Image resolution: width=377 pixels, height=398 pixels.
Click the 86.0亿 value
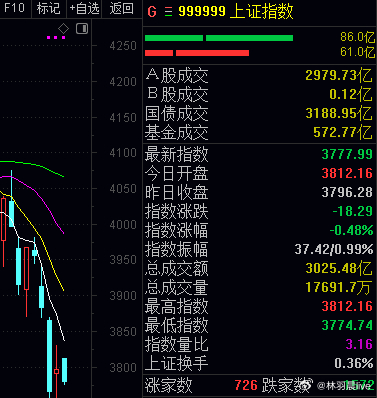point(357,37)
